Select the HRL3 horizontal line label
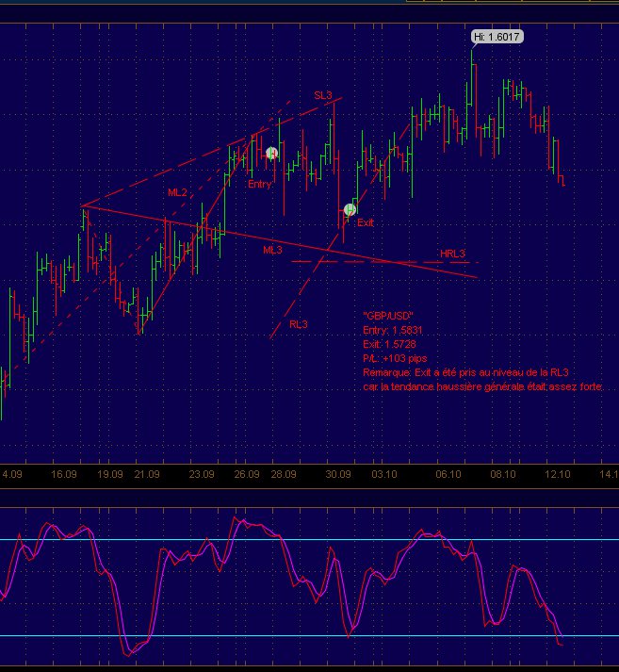The height and width of the screenshot is (672, 619). (453, 254)
